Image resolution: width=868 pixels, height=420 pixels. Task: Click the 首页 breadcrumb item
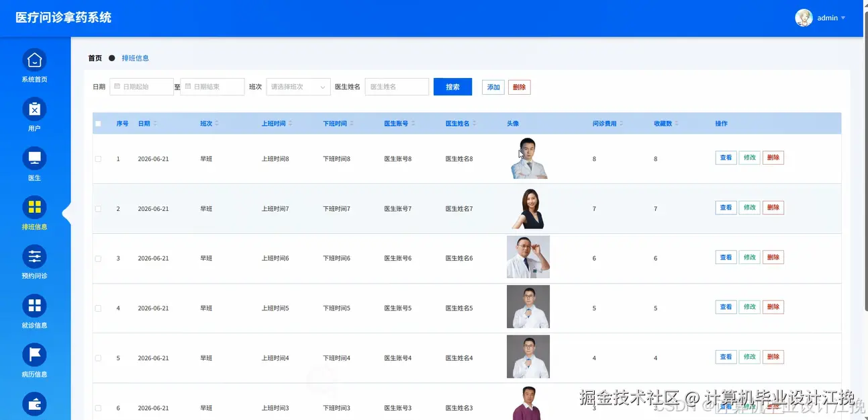(94, 58)
